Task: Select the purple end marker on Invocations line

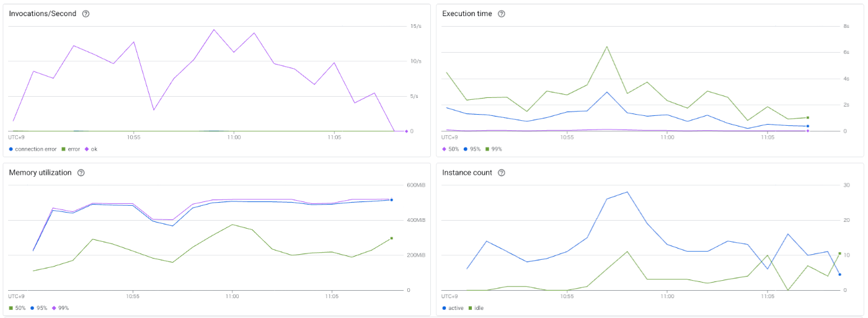Action: click(x=406, y=131)
